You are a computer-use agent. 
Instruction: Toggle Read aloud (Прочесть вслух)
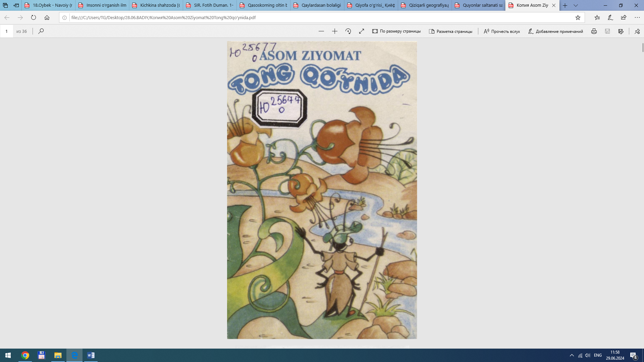502,31
